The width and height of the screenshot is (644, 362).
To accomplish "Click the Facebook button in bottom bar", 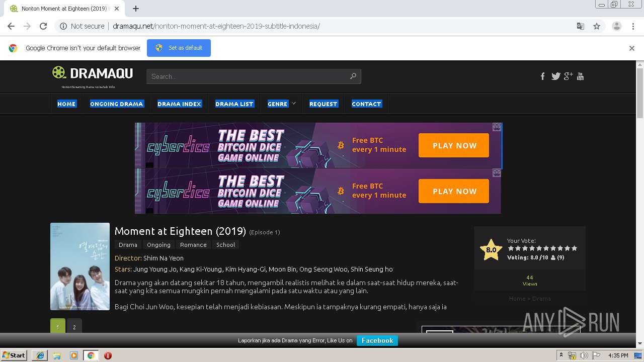I will click(x=377, y=340).
